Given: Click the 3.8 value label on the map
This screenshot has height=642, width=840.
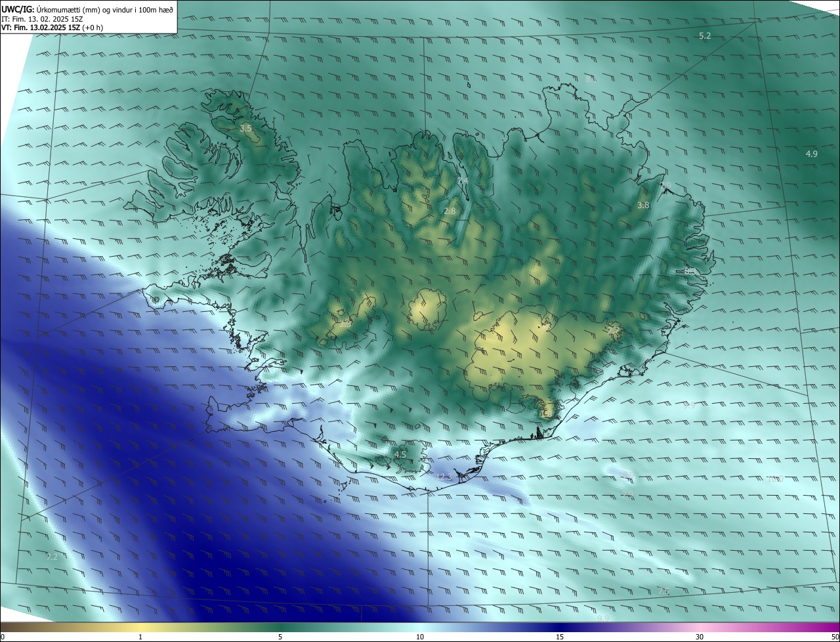Looking at the screenshot, I should (x=643, y=205).
